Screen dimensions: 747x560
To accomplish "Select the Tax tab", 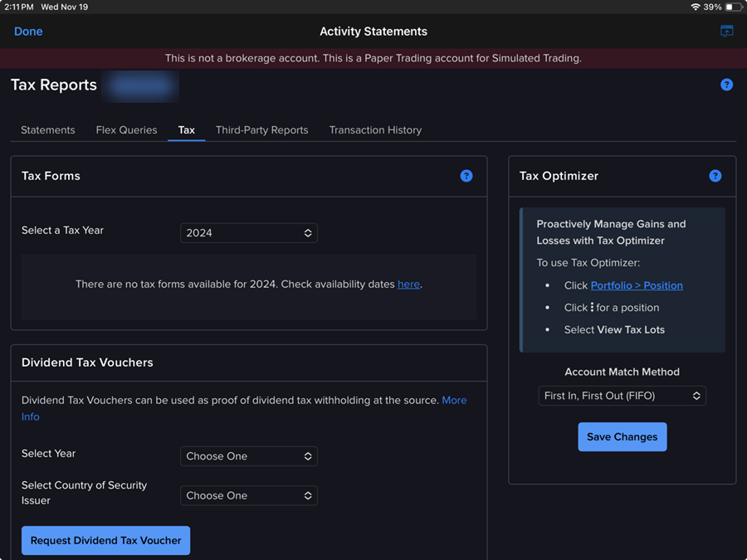I will pos(187,130).
